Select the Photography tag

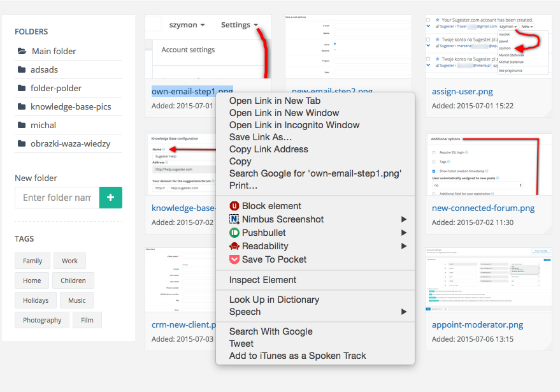point(41,320)
